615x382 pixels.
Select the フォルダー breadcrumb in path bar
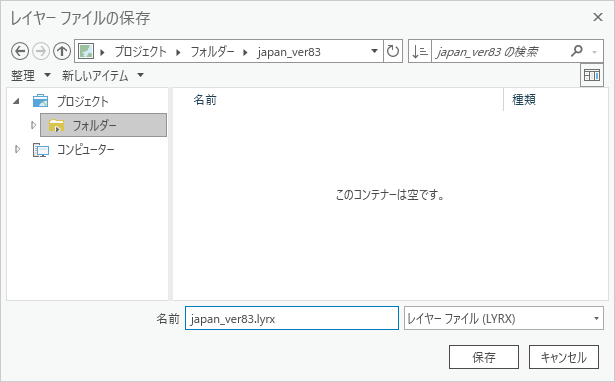coord(212,52)
